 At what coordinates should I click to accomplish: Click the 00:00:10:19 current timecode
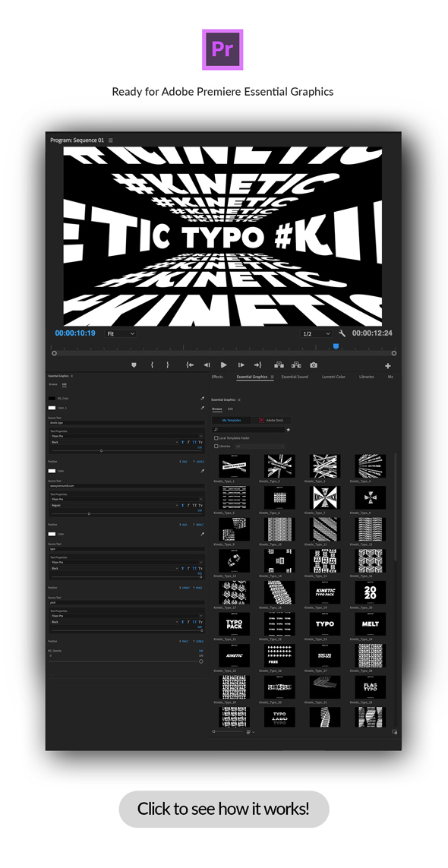74,333
